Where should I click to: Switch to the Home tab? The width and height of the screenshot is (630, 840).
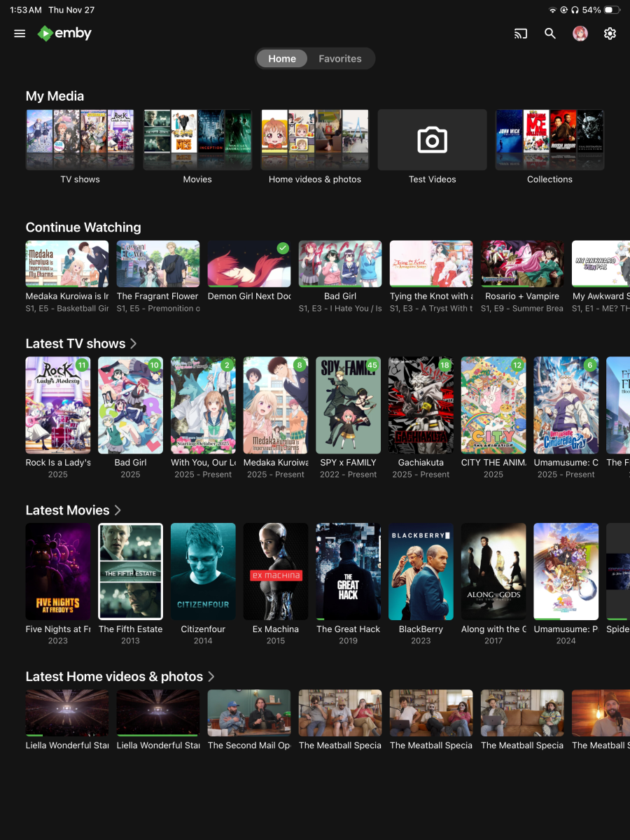[282, 59]
